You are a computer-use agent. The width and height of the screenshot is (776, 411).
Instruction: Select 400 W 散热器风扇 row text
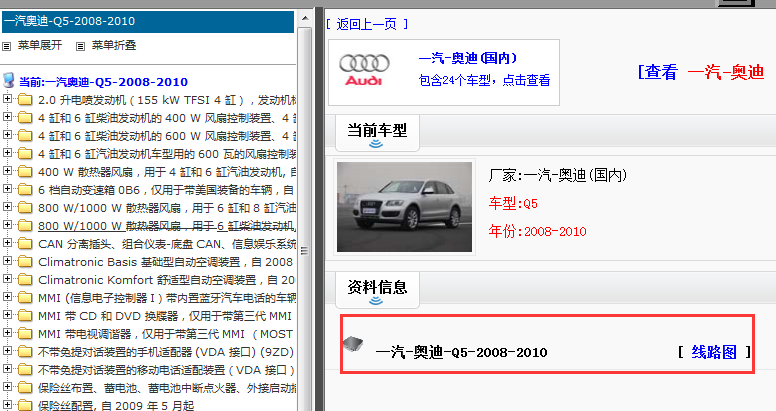tap(167, 172)
